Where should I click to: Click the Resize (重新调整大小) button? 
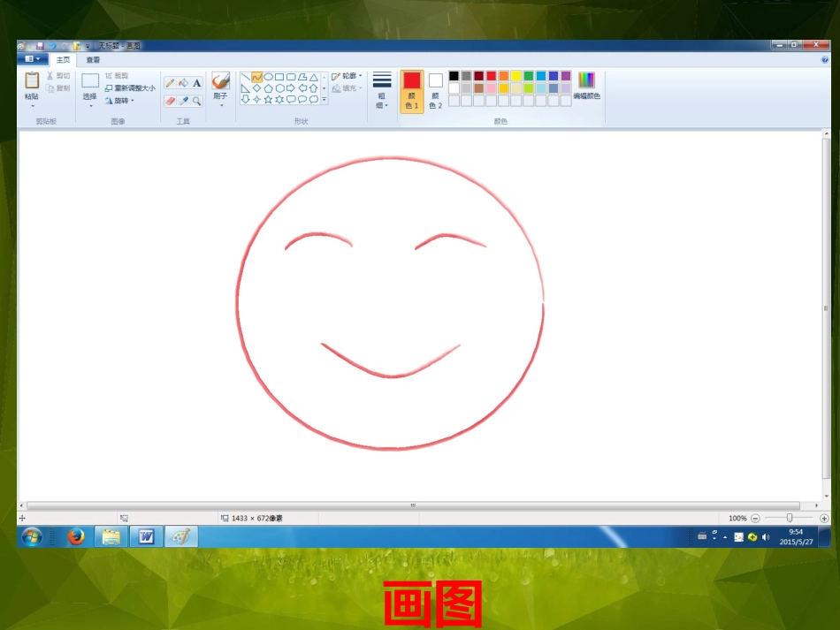[x=129, y=88]
